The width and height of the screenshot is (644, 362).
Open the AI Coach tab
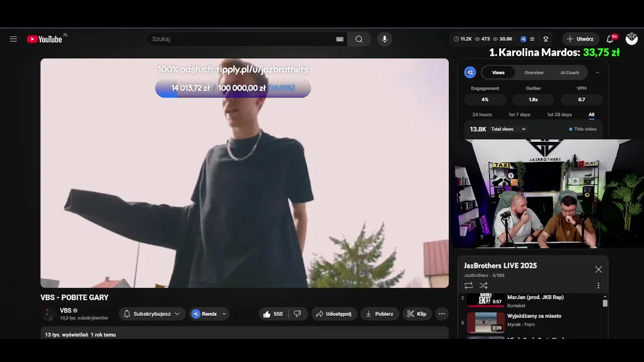570,72
